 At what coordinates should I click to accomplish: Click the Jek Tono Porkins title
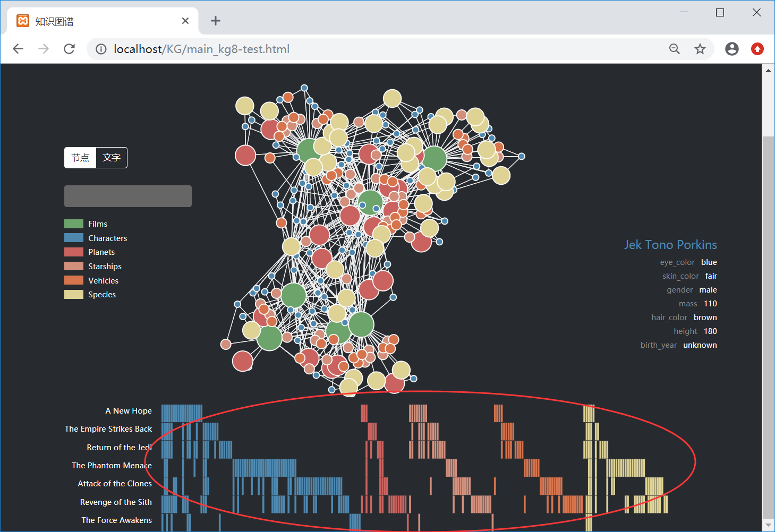click(670, 245)
